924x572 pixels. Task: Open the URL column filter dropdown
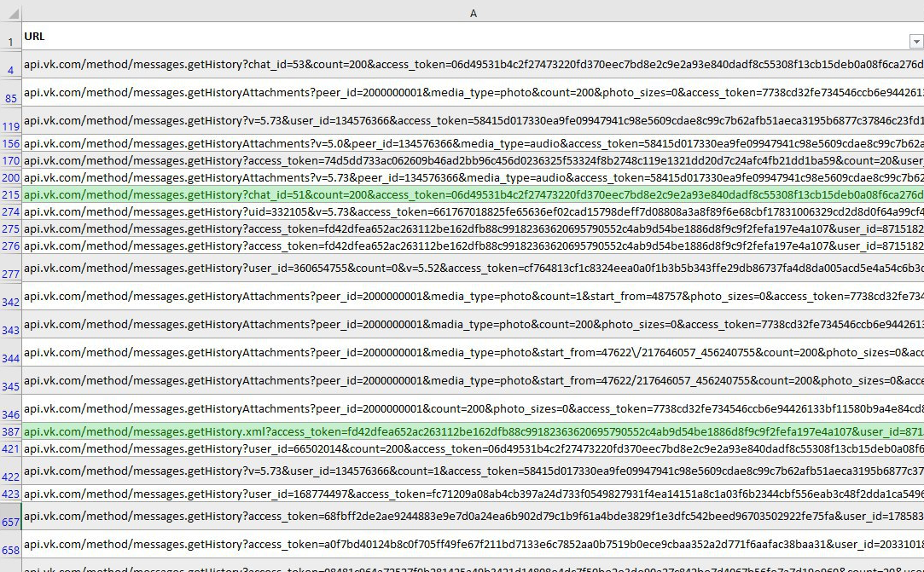916,41
